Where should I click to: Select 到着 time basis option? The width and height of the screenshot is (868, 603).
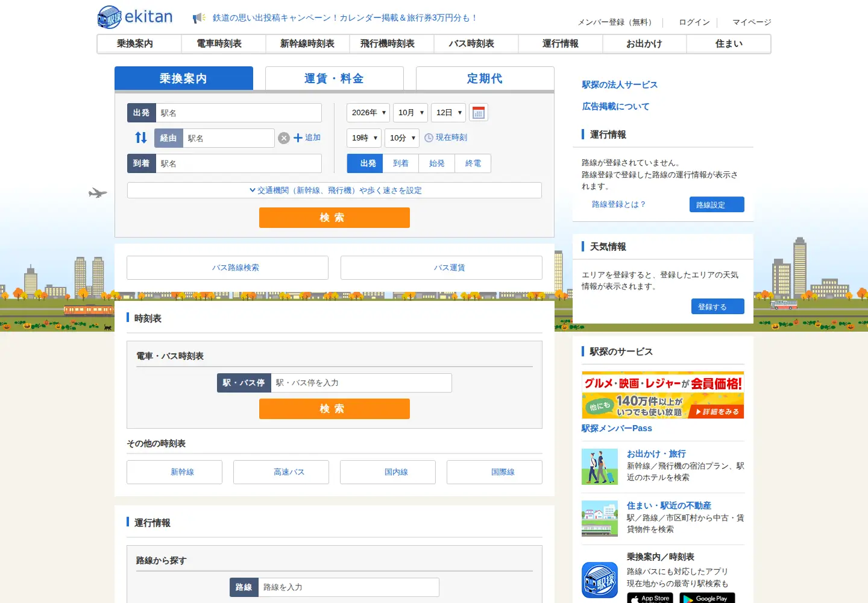tap(401, 163)
